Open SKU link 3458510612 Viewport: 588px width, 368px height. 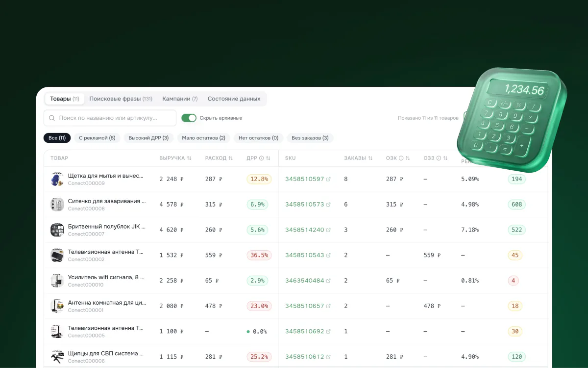(x=304, y=357)
